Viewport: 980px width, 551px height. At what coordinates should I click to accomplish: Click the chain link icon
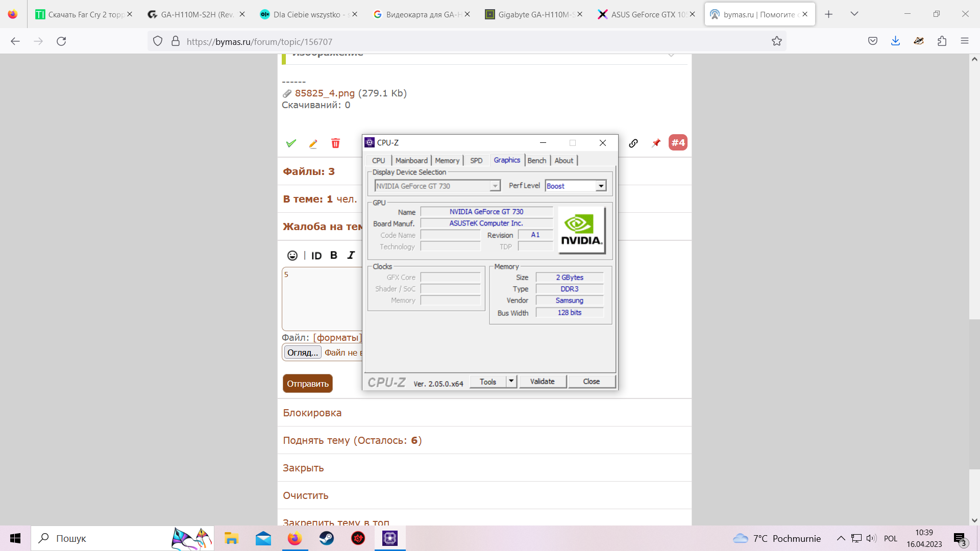(633, 143)
